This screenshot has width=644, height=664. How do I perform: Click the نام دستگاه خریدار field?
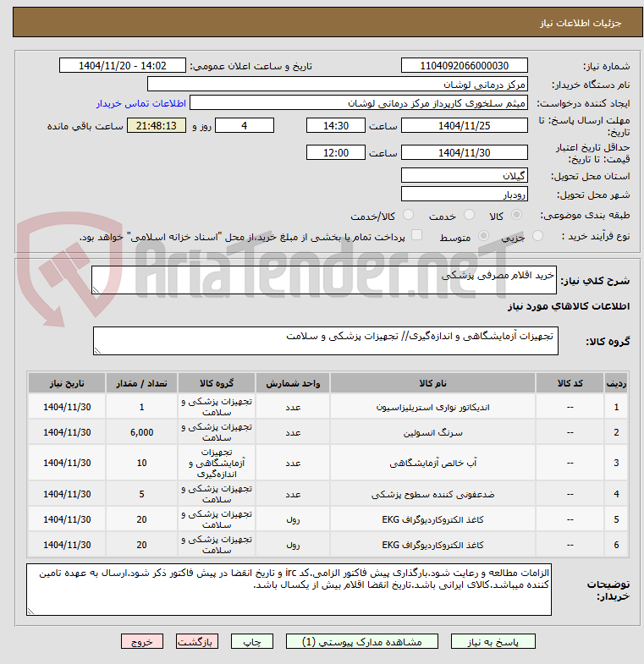[x=338, y=85]
